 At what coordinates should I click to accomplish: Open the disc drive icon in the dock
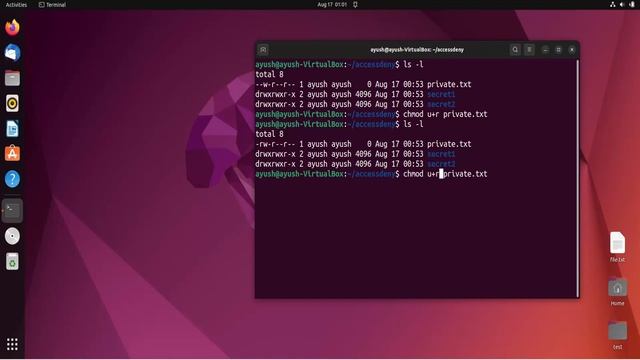click(12, 236)
